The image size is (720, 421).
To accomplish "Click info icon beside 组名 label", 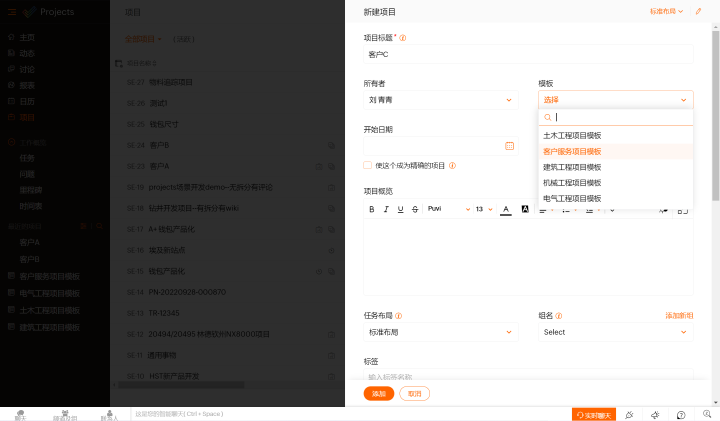I will tap(559, 316).
